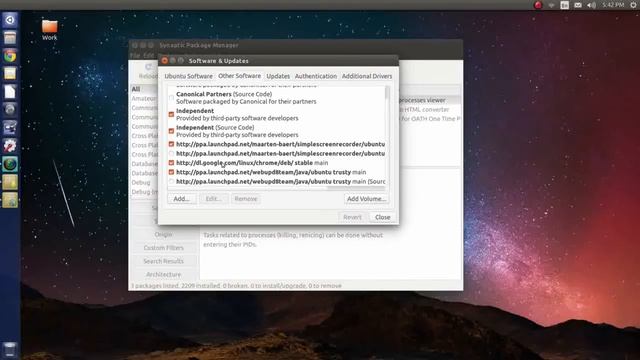The image size is (640, 360).
Task: Switch to the Ubuntu Software tab
Action: (x=189, y=76)
